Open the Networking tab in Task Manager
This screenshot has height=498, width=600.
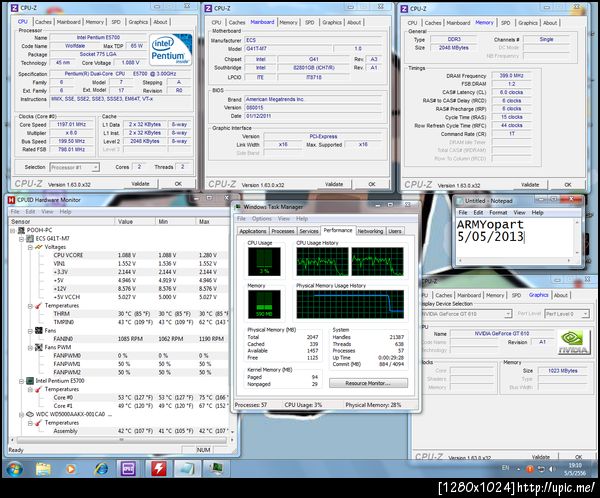370,231
